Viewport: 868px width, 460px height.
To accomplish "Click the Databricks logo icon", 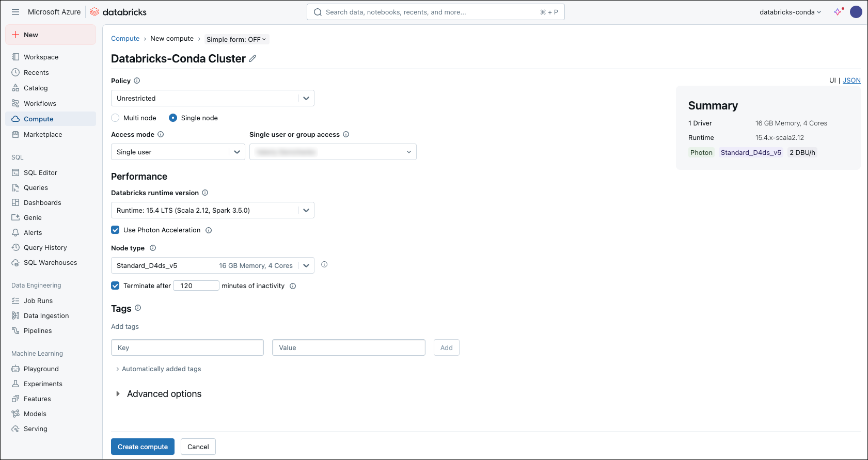I will pyautogui.click(x=94, y=12).
